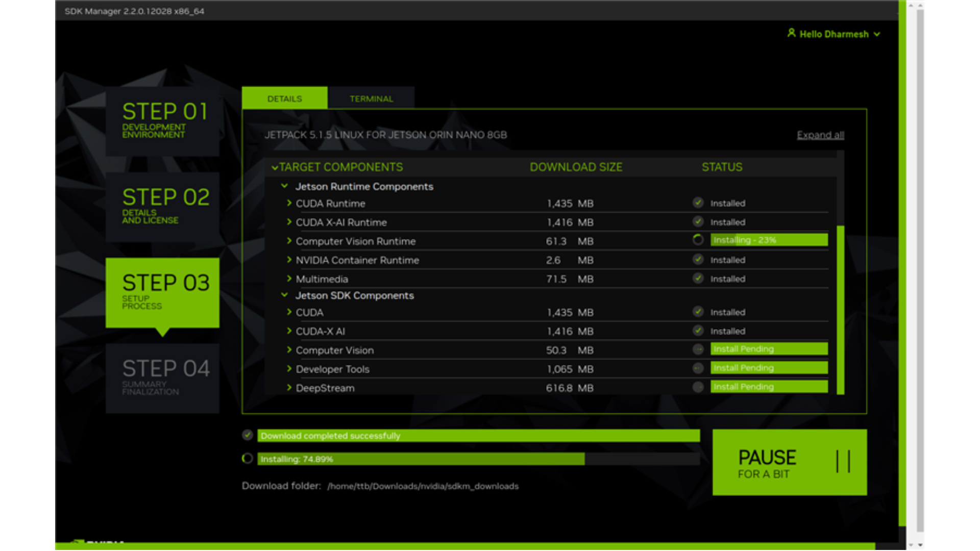This screenshot has height=551, width=980.
Task: Click installed checkmark icon for Multimedia row
Action: 698,279
